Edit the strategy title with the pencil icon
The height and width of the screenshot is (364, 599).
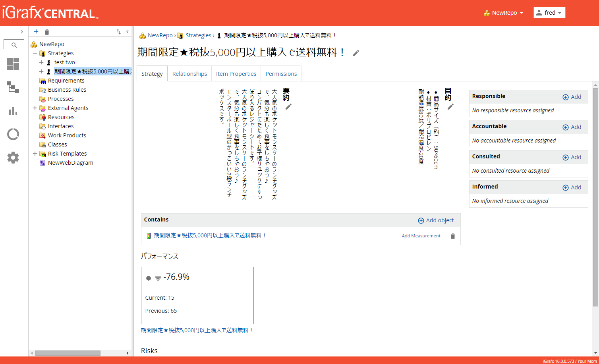(356, 52)
